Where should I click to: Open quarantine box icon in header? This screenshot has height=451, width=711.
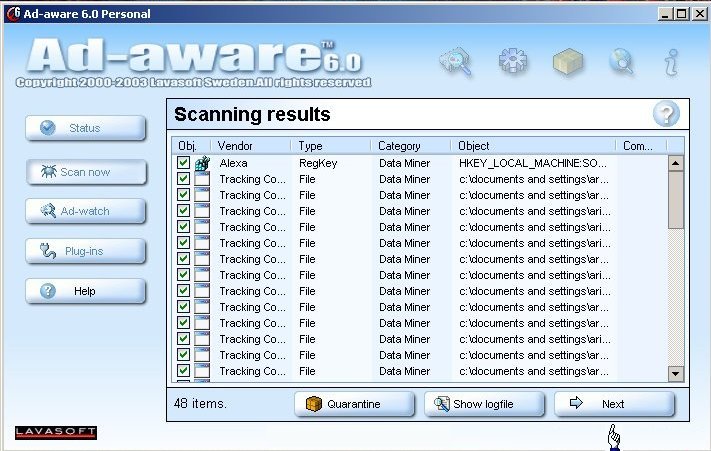point(568,61)
